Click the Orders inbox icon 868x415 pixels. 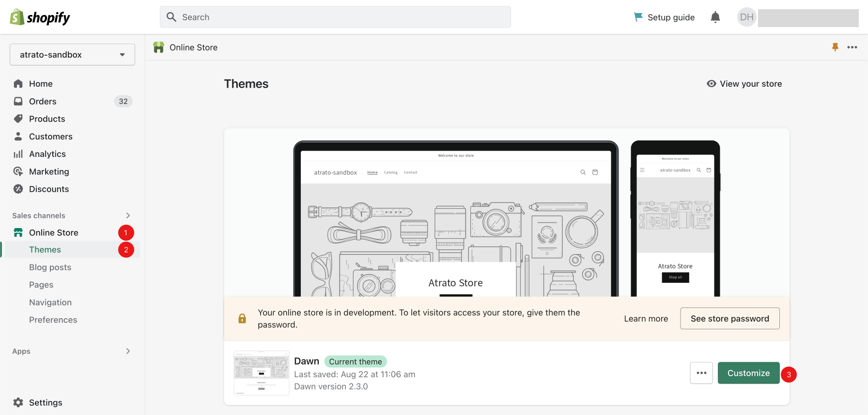18,101
